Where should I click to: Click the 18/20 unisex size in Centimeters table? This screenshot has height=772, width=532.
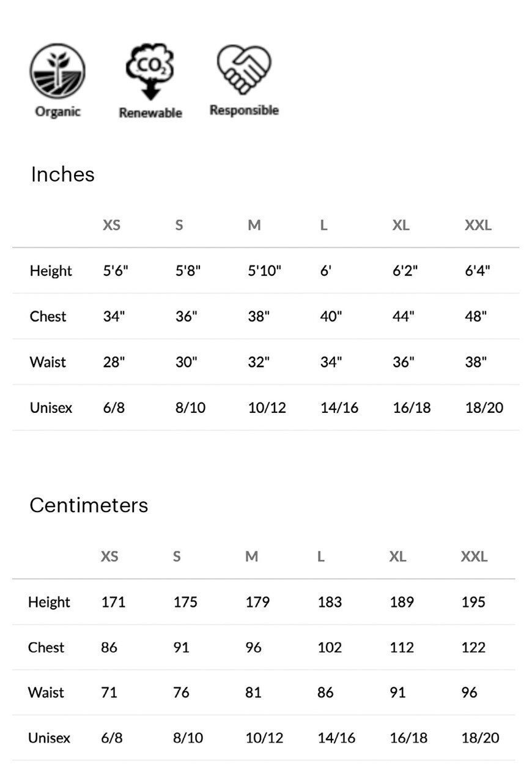480,738
